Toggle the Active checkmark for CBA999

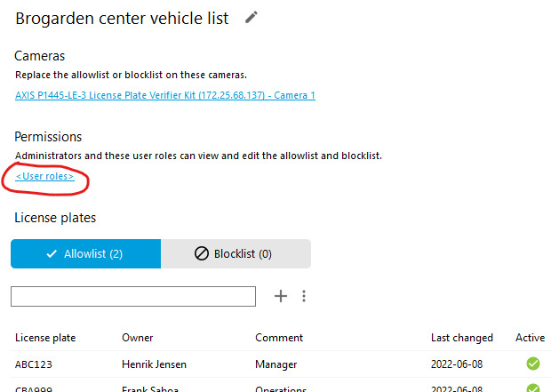(533, 388)
